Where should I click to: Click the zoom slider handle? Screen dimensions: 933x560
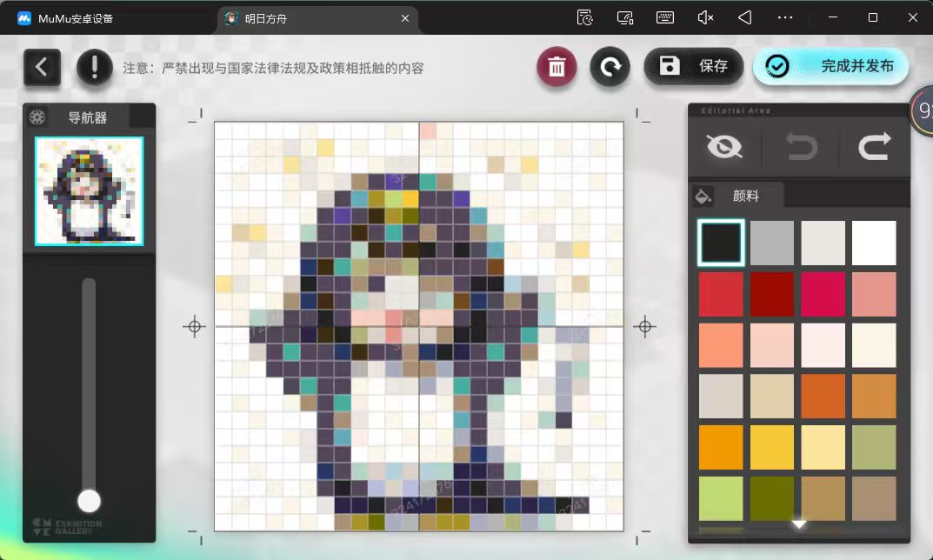pos(90,501)
